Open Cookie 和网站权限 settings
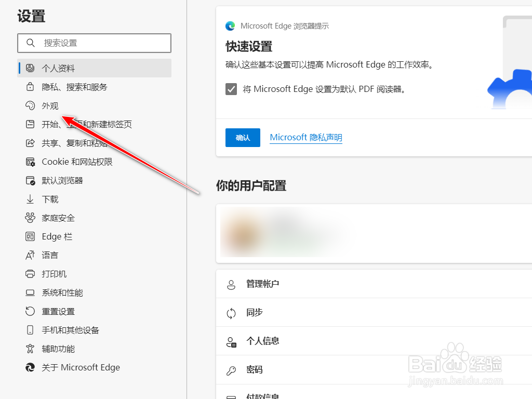 pos(95,162)
